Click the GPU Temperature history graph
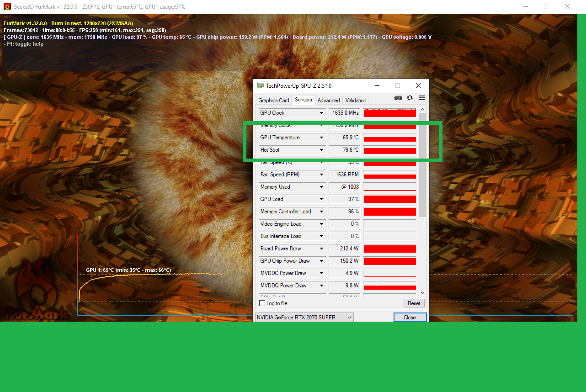The width and height of the screenshot is (586, 392). click(x=390, y=138)
